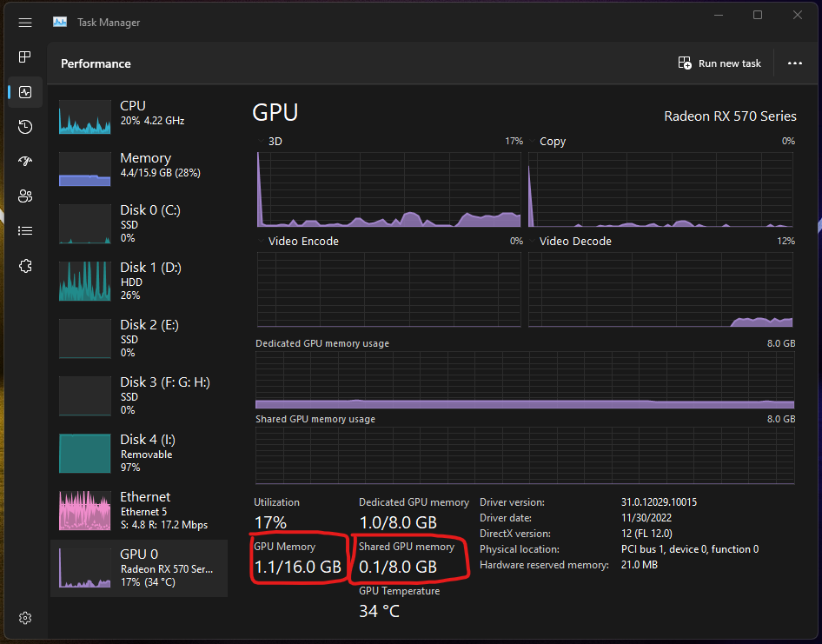This screenshot has height=644, width=822.
Task: Expand the navigation sidebar with hamburger menu
Action: (x=24, y=23)
